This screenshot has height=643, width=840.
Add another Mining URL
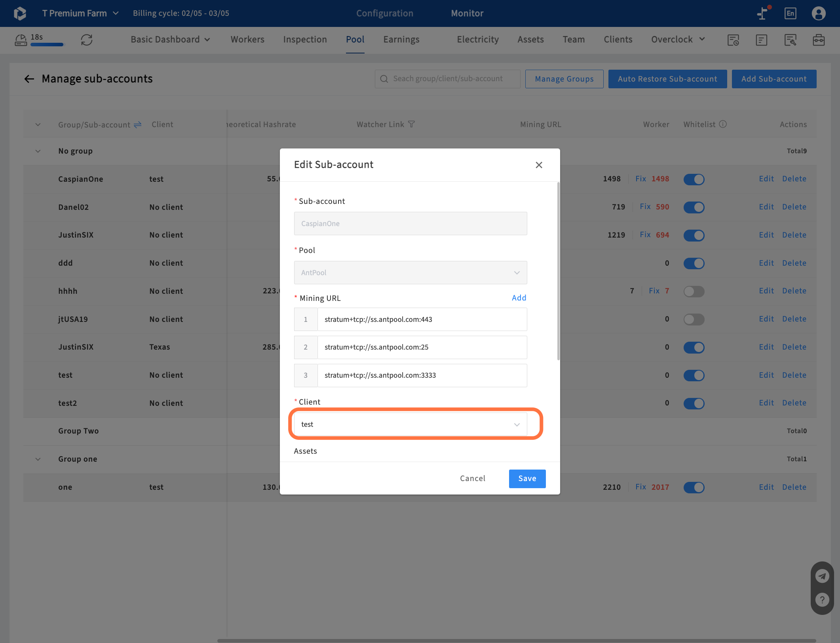tap(519, 298)
